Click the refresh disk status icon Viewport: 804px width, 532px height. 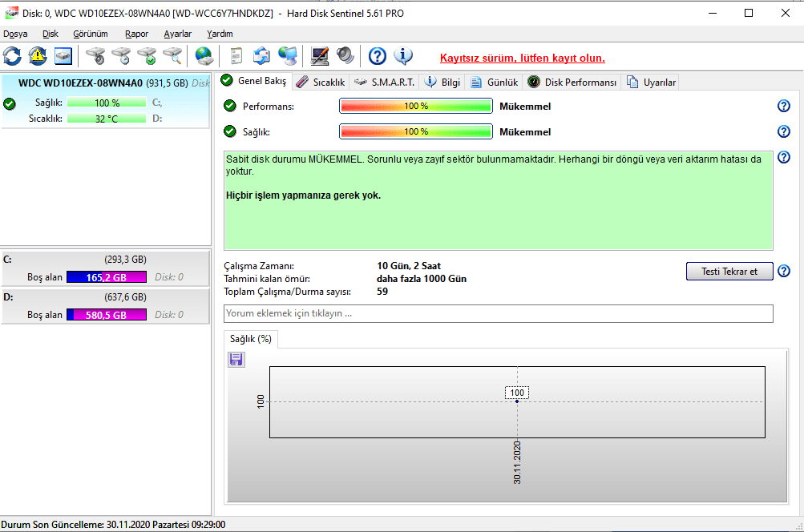(12, 56)
